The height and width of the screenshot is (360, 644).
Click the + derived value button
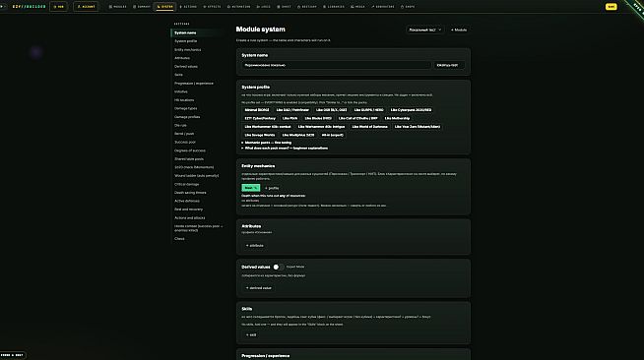tap(259, 288)
